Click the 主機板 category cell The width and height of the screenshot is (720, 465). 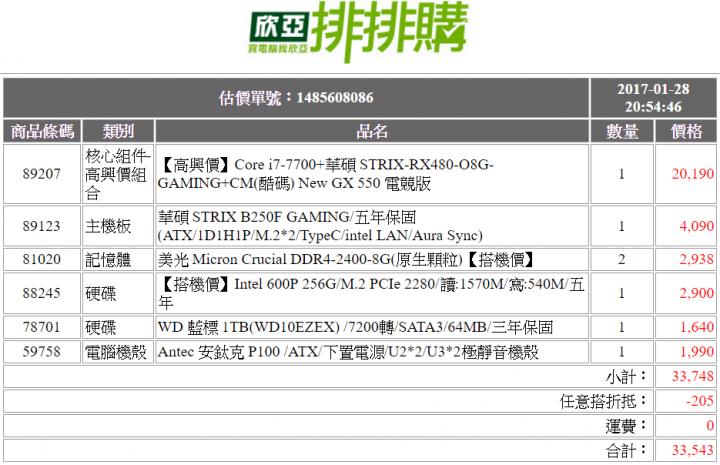tap(118, 226)
